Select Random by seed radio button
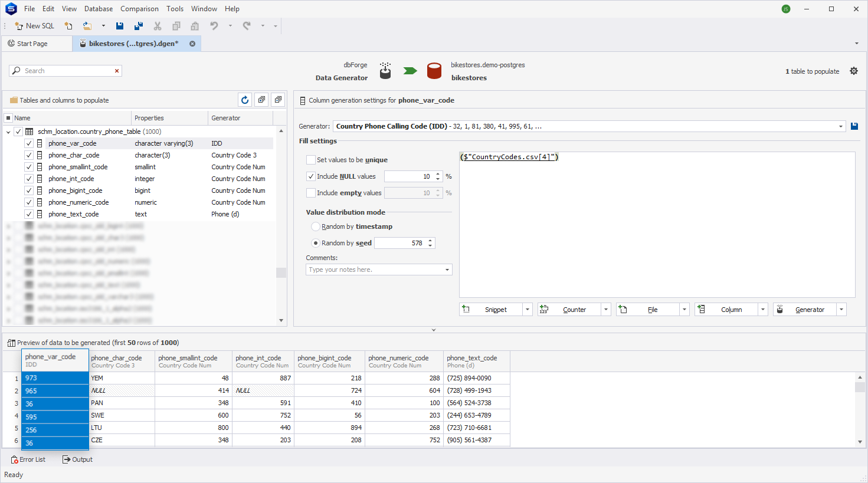The width and height of the screenshot is (868, 483). 316,243
